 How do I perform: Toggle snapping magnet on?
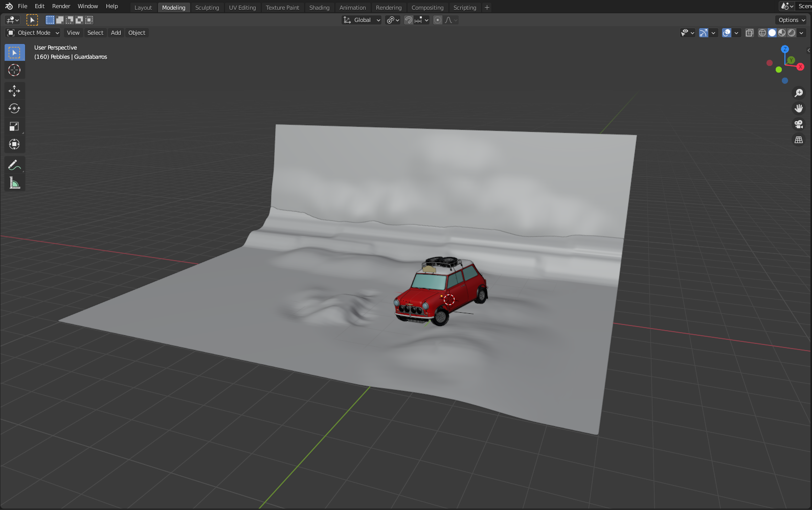[409, 20]
